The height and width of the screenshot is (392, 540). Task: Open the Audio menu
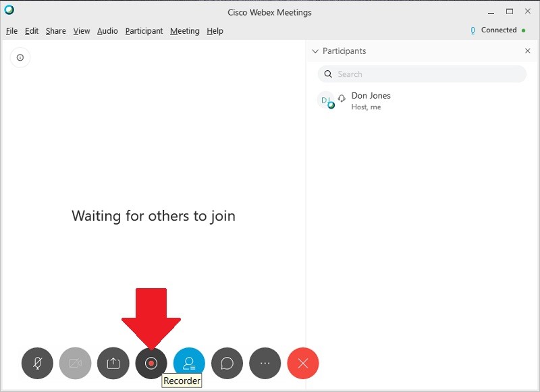pyautogui.click(x=107, y=31)
